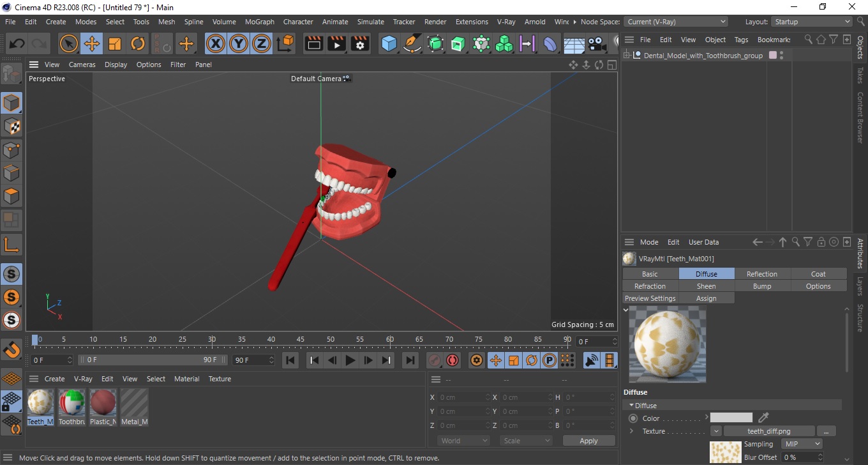Screen dimensions: 868x465
Task: Activate the Scale tool in the top toolbar
Action: 115,44
